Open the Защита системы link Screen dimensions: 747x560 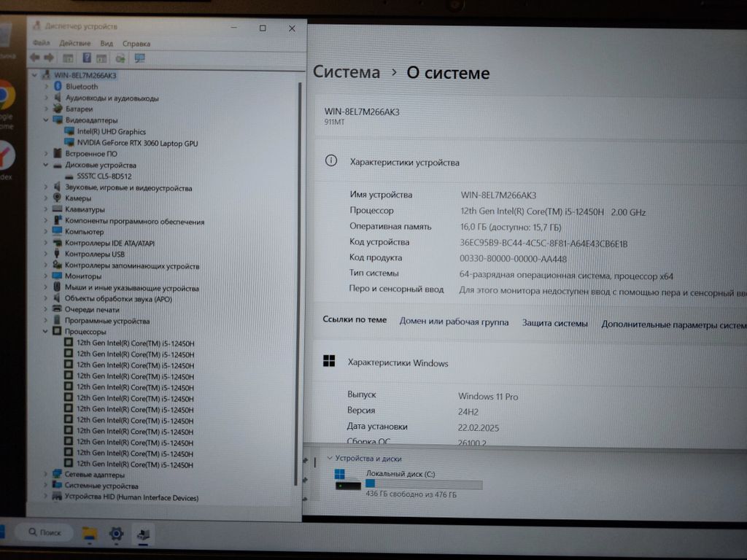(554, 323)
